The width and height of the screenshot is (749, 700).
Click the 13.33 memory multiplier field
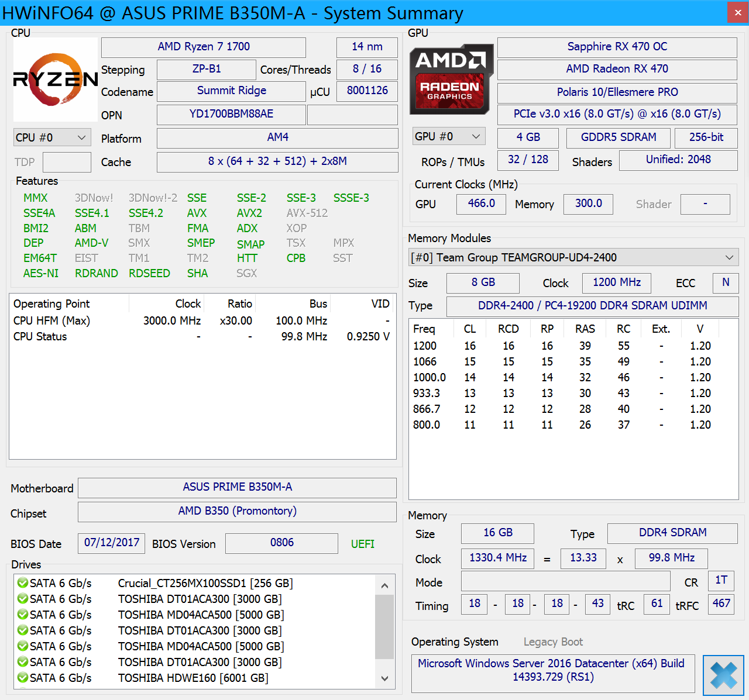(583, 558)
